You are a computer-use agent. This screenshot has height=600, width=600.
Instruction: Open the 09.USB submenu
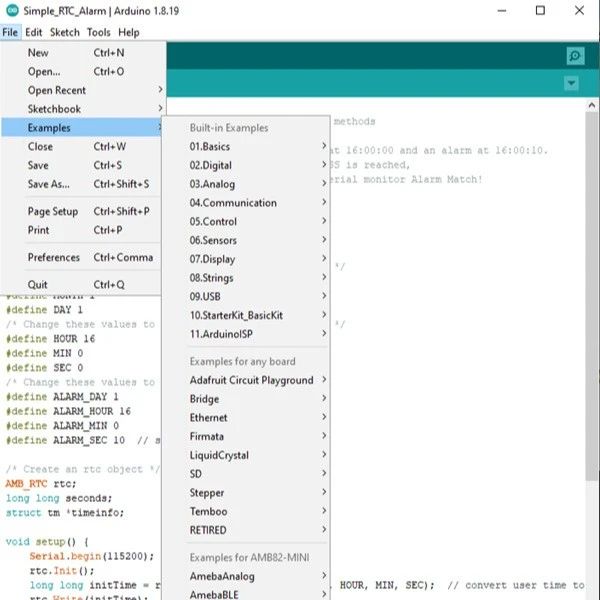246,297
